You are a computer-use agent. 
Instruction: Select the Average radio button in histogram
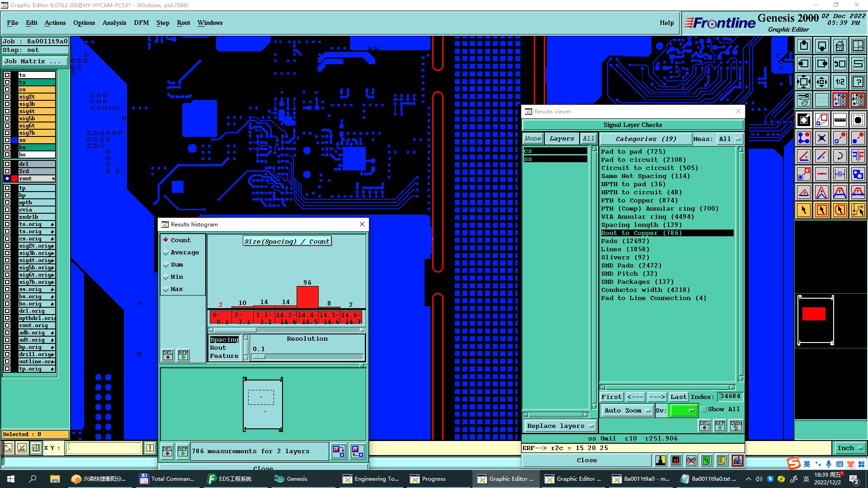pyautogui.click(x=166, y=253)
